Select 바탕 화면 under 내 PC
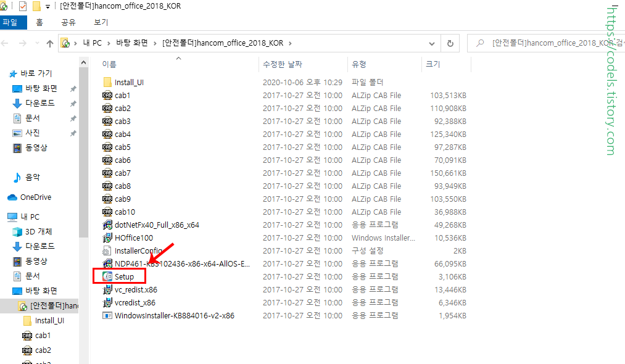Screen dimensions: 625x364 point(41,291)
